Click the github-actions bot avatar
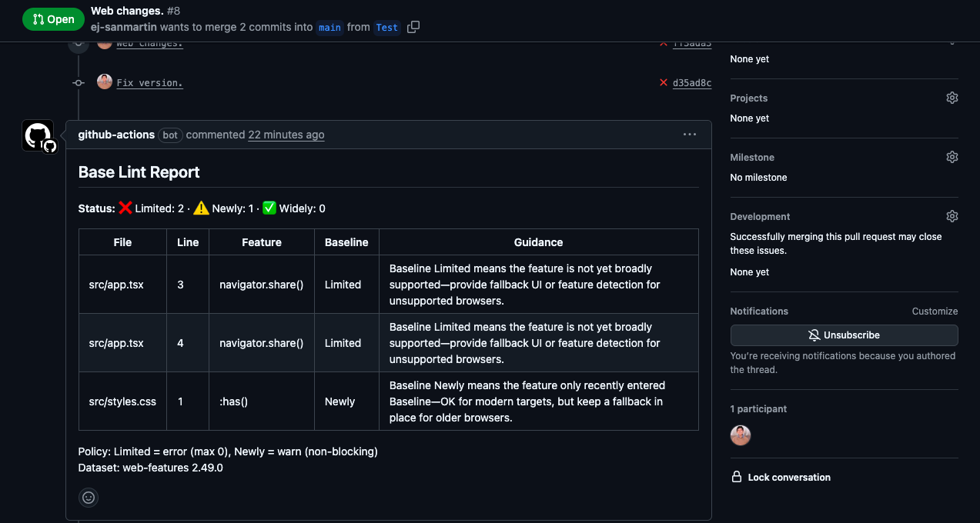The height and width of the screenshot is (523, 980). pos(38,135)
